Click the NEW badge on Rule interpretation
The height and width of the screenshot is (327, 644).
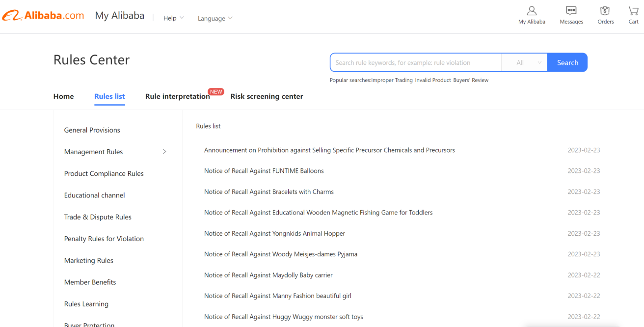click(x=216, y=91)
